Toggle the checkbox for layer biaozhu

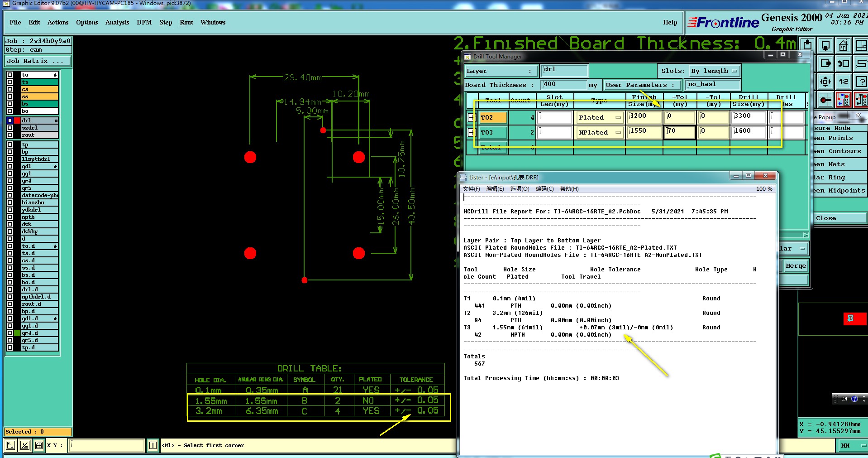[x=10, y=202]
